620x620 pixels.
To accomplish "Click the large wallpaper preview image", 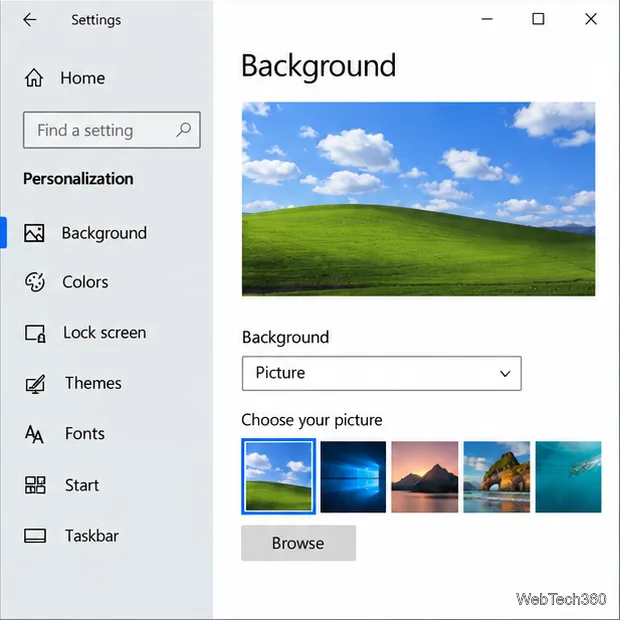I will point(418,199).
